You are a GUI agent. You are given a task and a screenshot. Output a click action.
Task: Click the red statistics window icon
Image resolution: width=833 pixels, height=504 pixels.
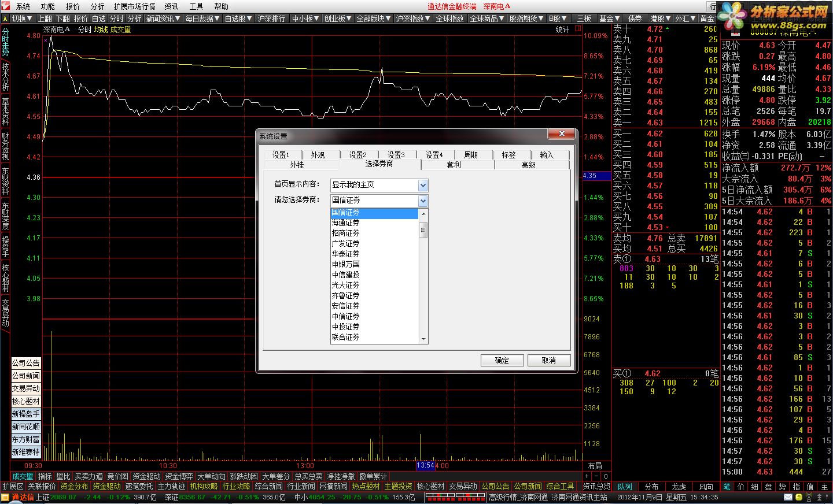[x=577, y=29]
